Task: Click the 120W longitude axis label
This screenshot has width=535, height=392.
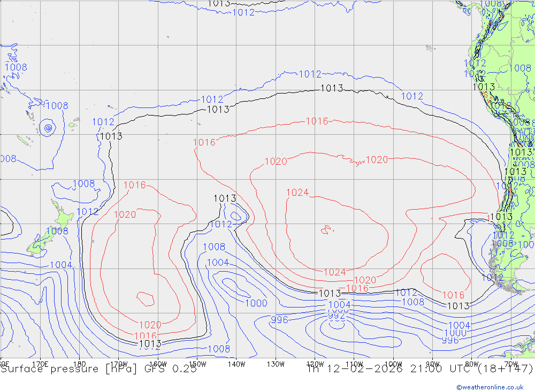Action: pos(315,364)
